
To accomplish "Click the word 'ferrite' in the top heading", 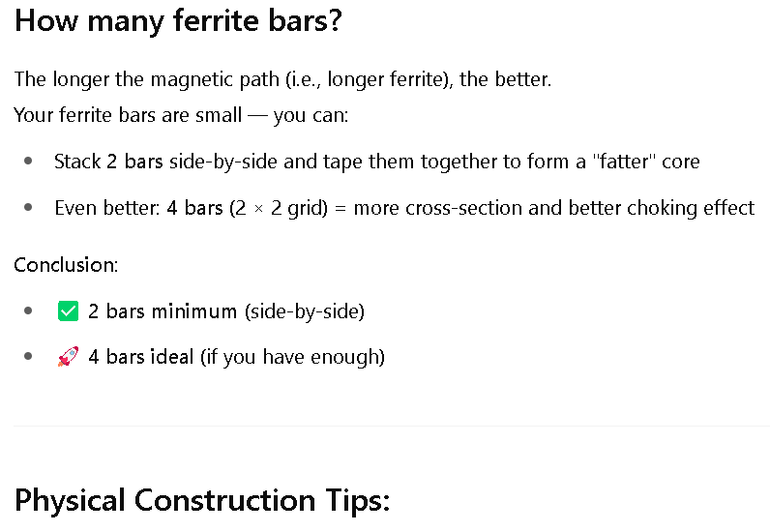I will 216,21.
